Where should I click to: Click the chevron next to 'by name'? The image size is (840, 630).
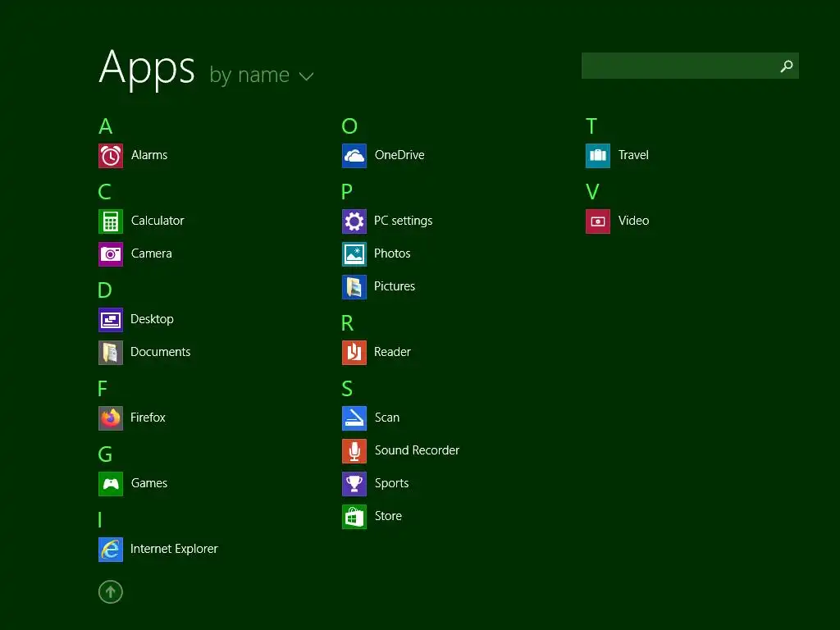click(307, 76)
